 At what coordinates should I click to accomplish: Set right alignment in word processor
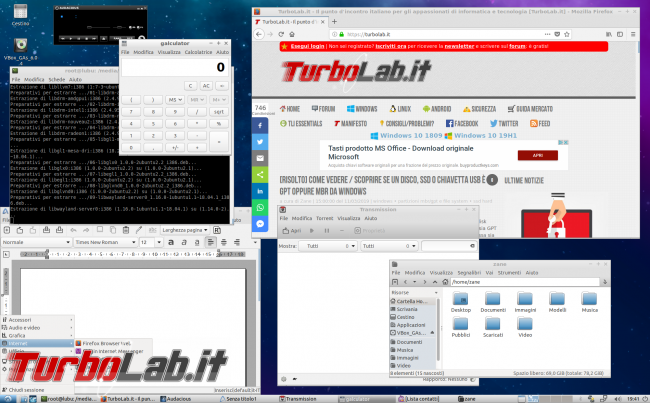(237, 242)
